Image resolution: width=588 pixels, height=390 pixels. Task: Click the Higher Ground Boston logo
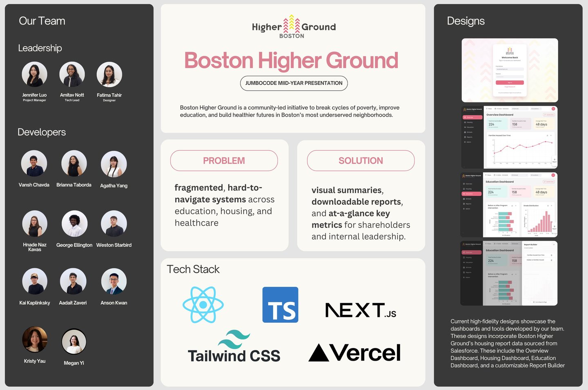click(x=294, y=27)
